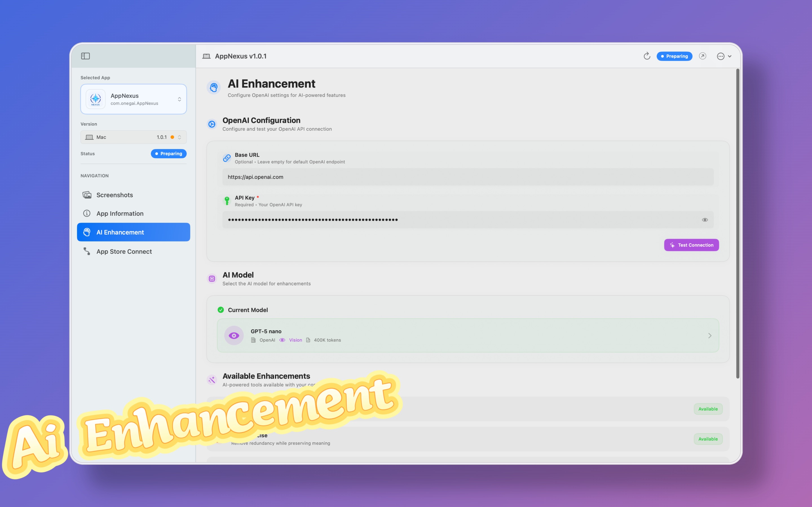The width and height of the screenshot is (812, 507).
Task: Go to the App Store Connect section
Action: click(x=124, y=251)
